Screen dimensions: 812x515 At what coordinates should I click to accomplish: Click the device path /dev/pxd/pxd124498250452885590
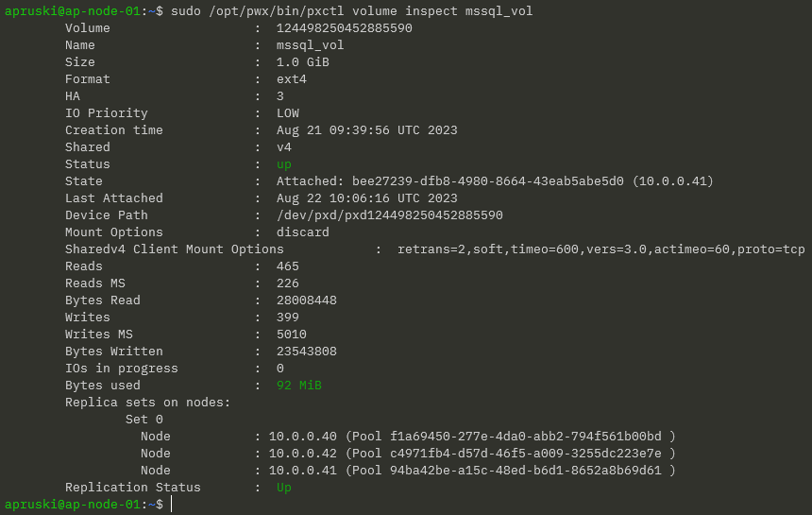pos(389,215)
